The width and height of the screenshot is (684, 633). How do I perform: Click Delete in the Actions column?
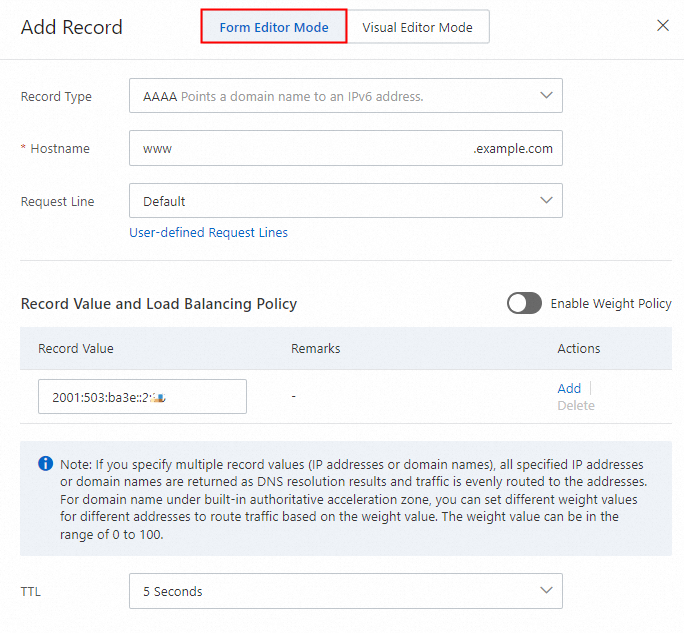pos(575,406)
